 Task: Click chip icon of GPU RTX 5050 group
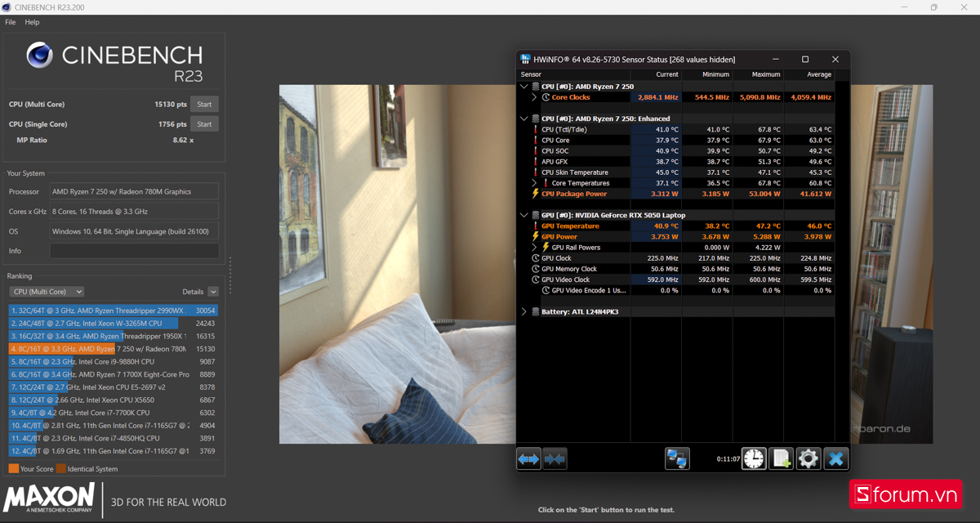[536, 215]
